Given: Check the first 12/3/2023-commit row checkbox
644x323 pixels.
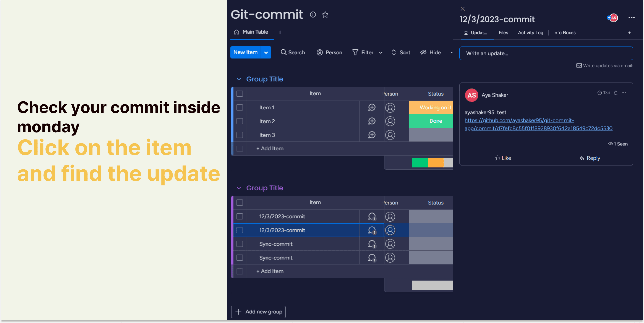Looking at the screenshot, I should [240, 216].
